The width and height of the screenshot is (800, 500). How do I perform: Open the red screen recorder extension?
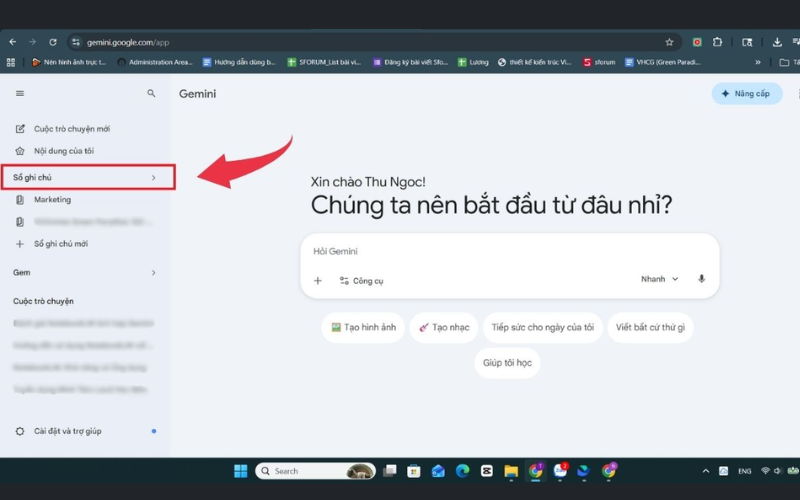click(x=697, y=42)
